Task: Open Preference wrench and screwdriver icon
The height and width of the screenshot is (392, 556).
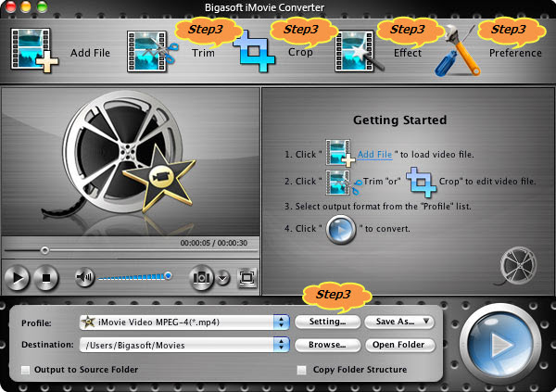Action: [458, 50]
